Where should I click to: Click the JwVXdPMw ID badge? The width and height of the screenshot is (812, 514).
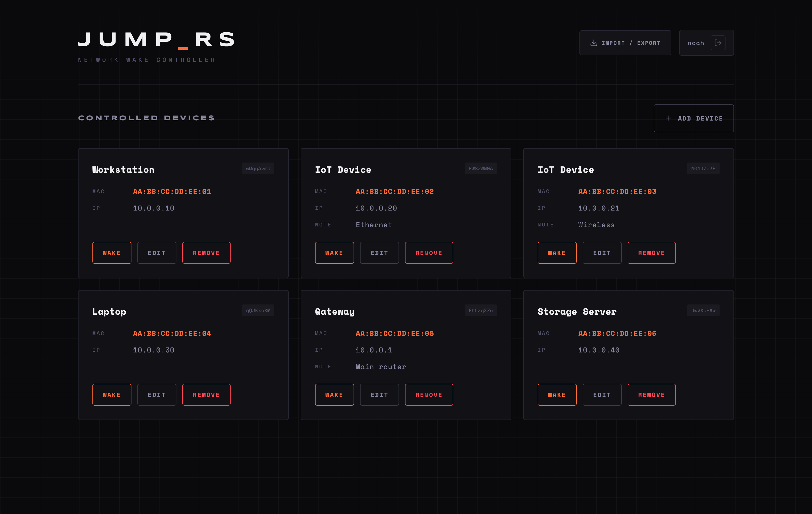point(703,310)
